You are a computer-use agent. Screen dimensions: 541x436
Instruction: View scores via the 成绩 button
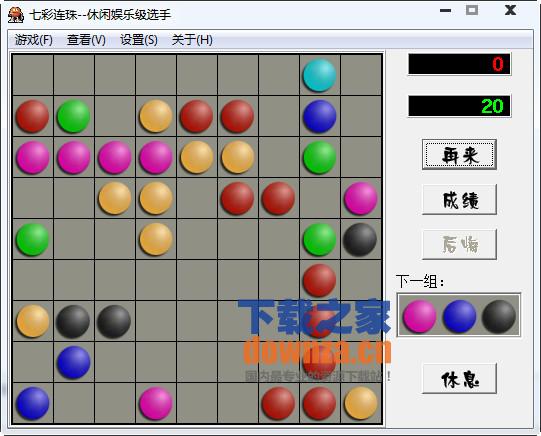[x=459, y=199]
